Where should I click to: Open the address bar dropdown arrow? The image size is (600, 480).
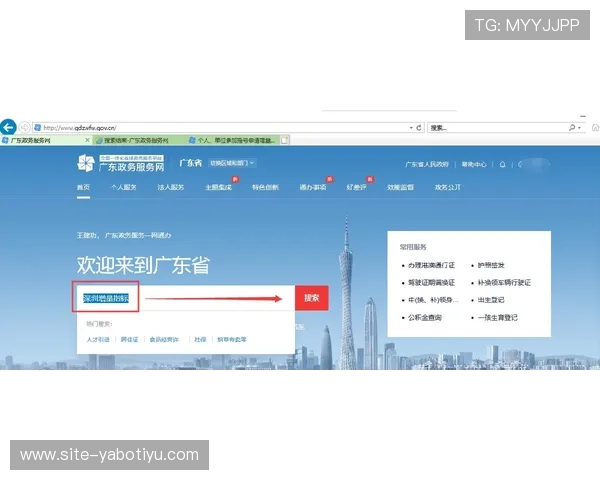tap(411, 127)
